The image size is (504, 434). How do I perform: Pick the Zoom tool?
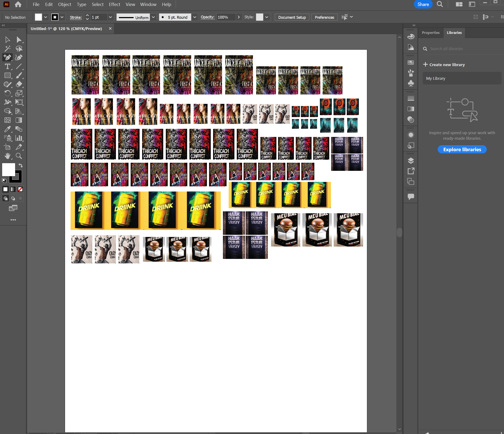point(19,156)
